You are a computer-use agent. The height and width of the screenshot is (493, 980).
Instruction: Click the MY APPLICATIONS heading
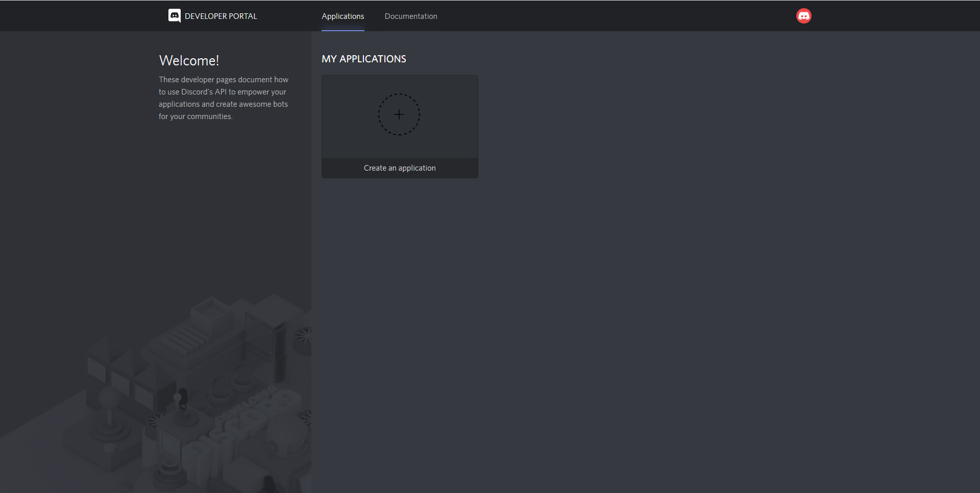tap(363, 59)
